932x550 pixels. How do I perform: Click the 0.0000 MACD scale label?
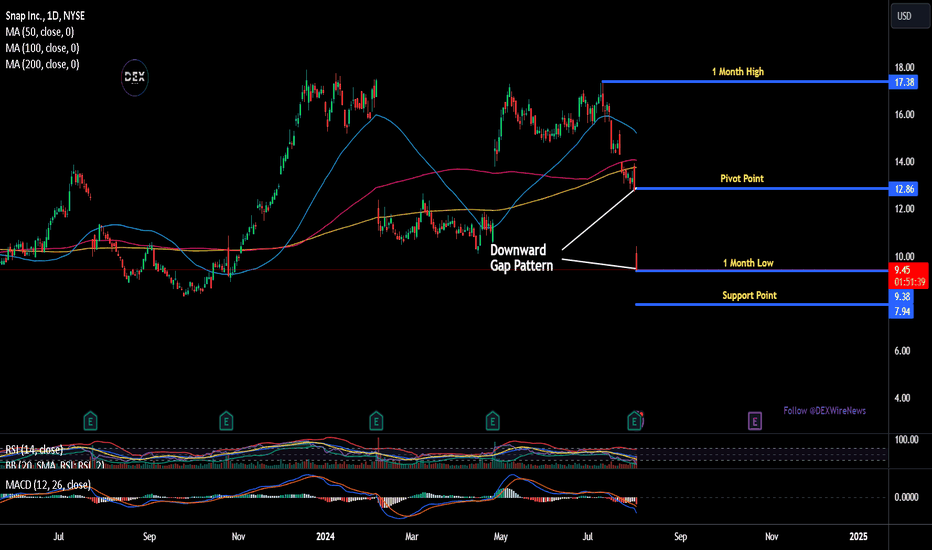click(906, 497)
